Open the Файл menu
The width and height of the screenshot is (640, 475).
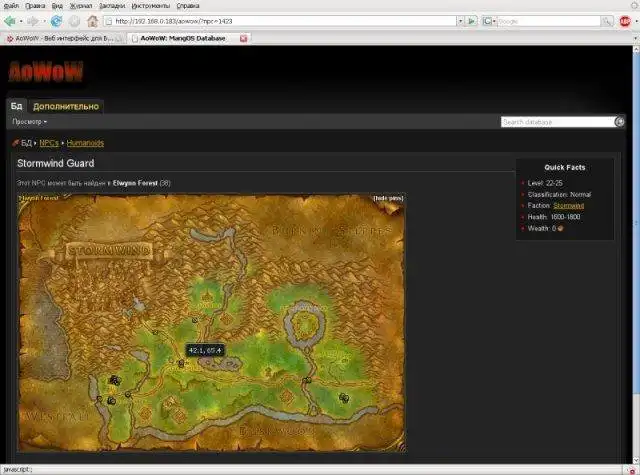click(x=11, y=6)
